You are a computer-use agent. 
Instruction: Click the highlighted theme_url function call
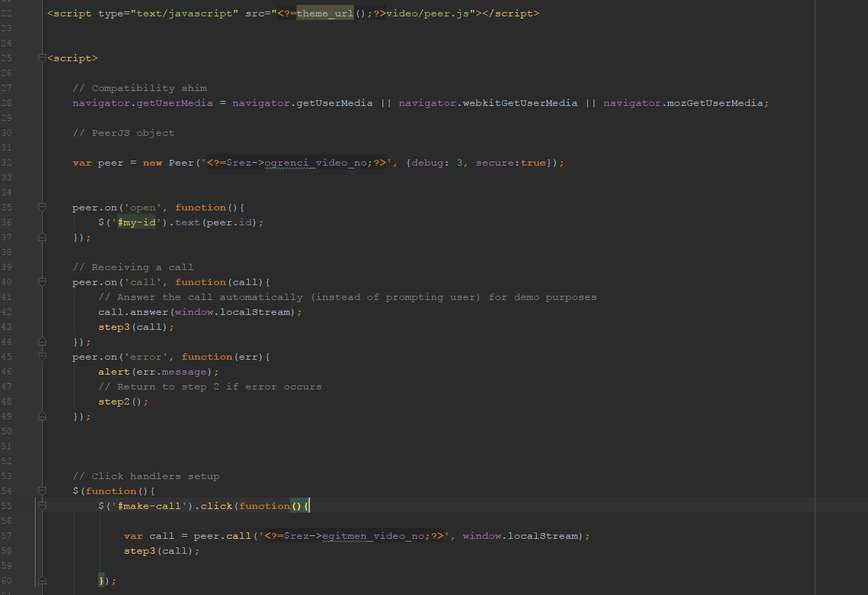tap(325, 14)
